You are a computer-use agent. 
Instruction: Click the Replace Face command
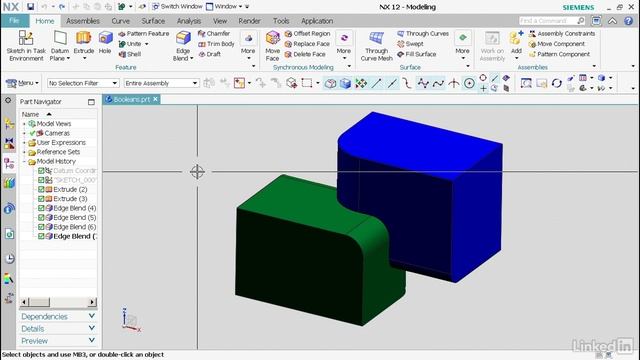(307, 44)
